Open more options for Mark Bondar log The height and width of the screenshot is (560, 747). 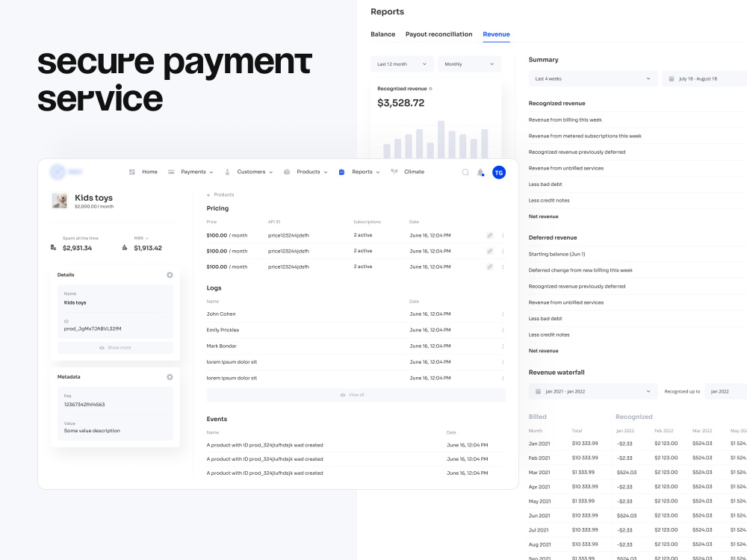503,346
